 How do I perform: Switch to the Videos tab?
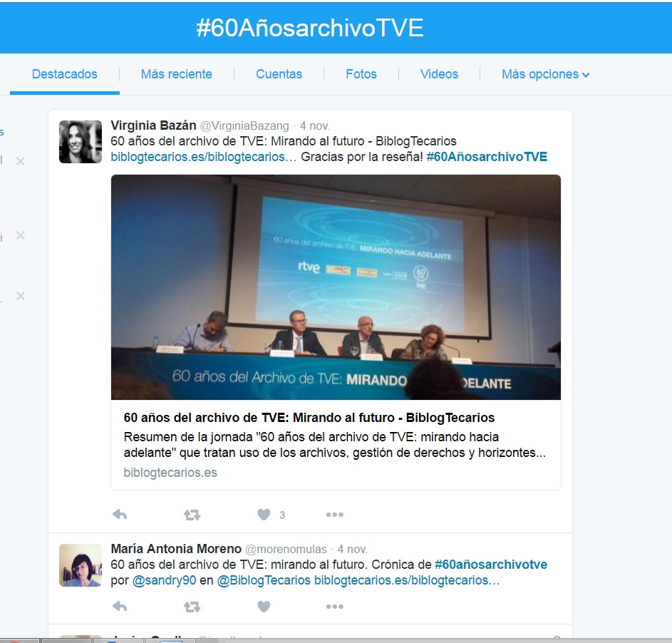(x=439, y=74)
